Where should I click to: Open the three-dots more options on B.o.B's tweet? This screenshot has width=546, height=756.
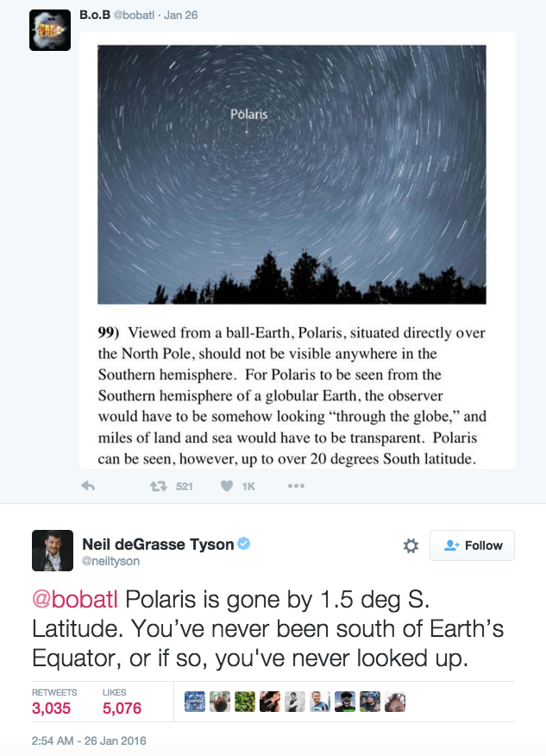point(296,486)
